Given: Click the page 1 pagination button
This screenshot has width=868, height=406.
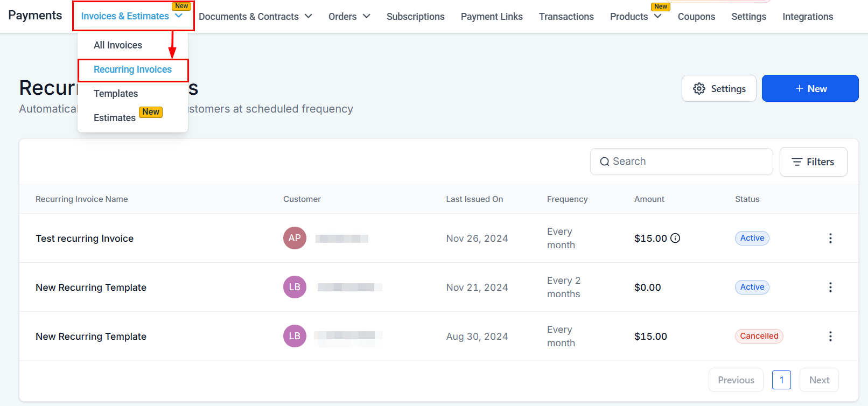Looking at the screenshot, I should pyautogui.click(x=781, y=380).
